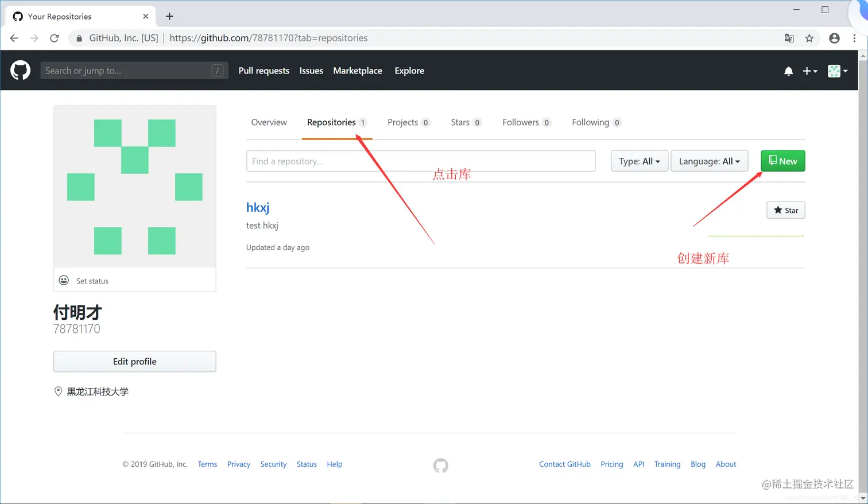
Task: Expand the Language: All dropdown
Action: [x=710, y=161]
